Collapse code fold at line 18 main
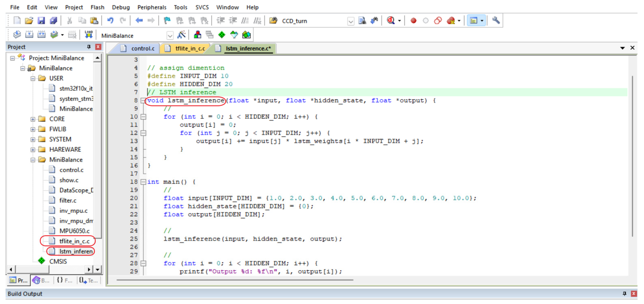Screen dimensions: 644x304 click(x=143, y=182)
